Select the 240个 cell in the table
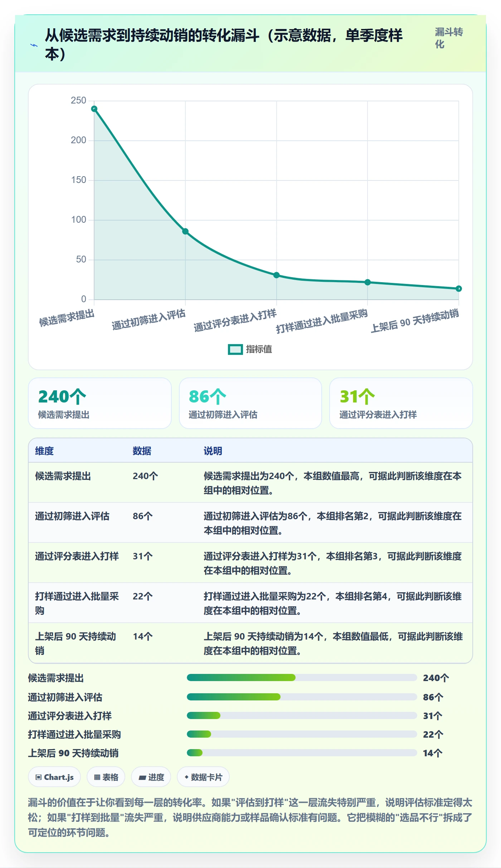 pos(145,476)
